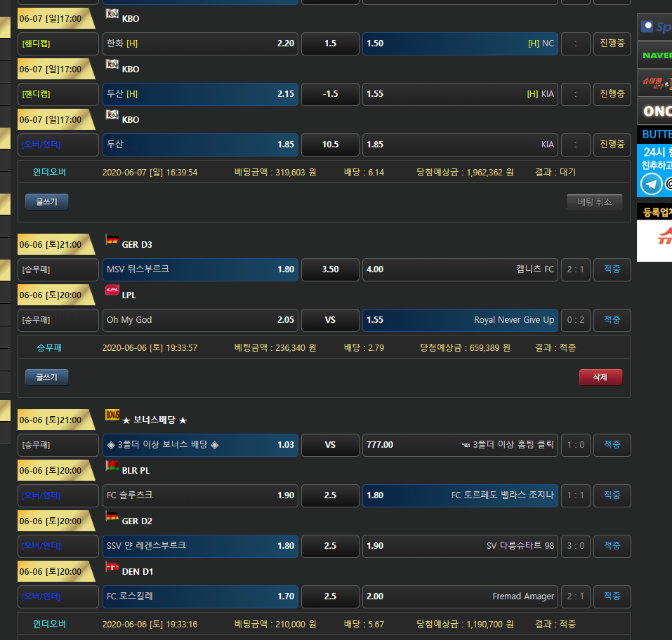Select the FC 토르페도 벨라스 조지나 odds cell
Screen dimensions: 672x640
(x=460, y=495)
